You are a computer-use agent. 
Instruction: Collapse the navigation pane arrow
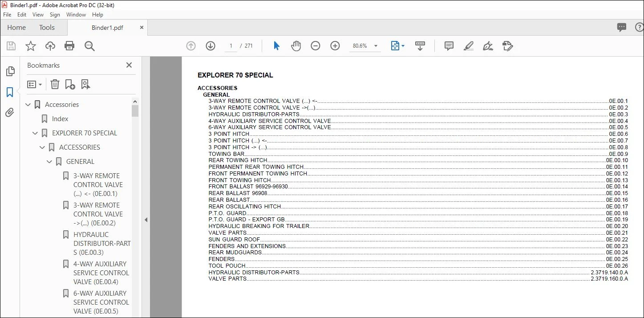146,220
